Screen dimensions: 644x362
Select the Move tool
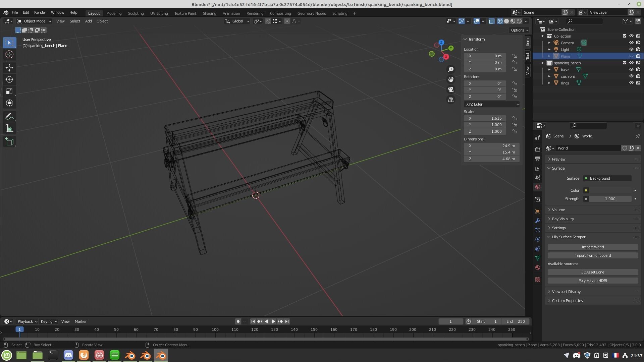tap(9, 68)
